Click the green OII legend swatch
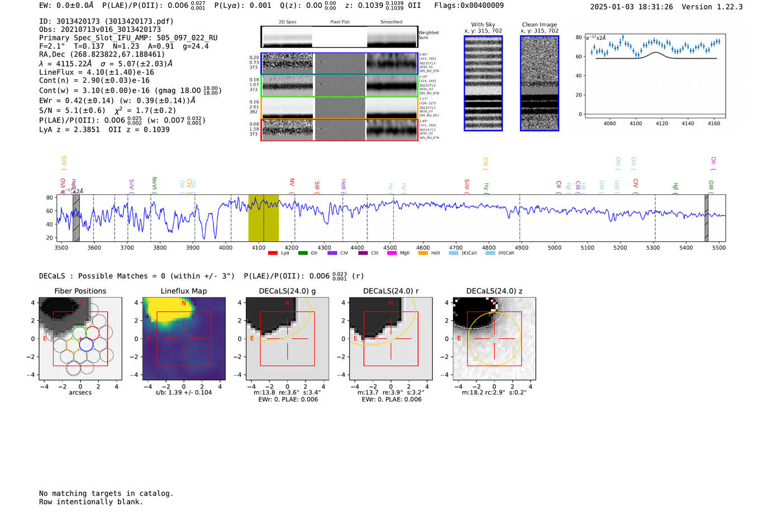Image resolution: width=782 pixels, height=532 pixels. tap(303, 253)
